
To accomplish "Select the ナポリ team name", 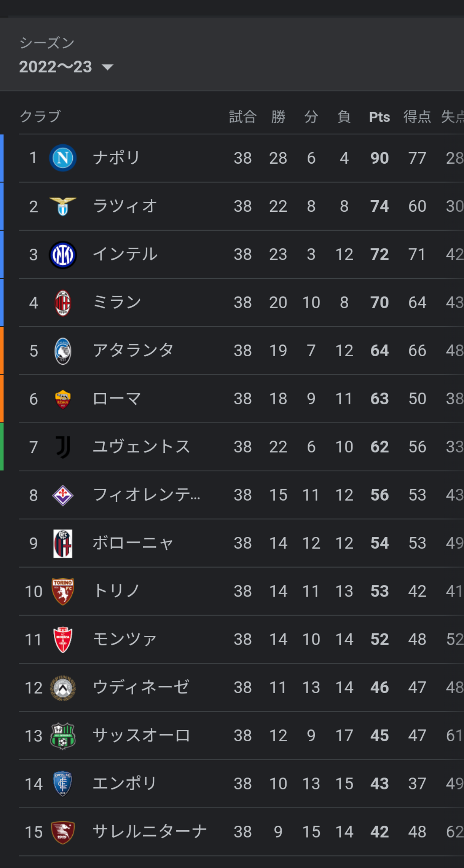I will (117, 158).
